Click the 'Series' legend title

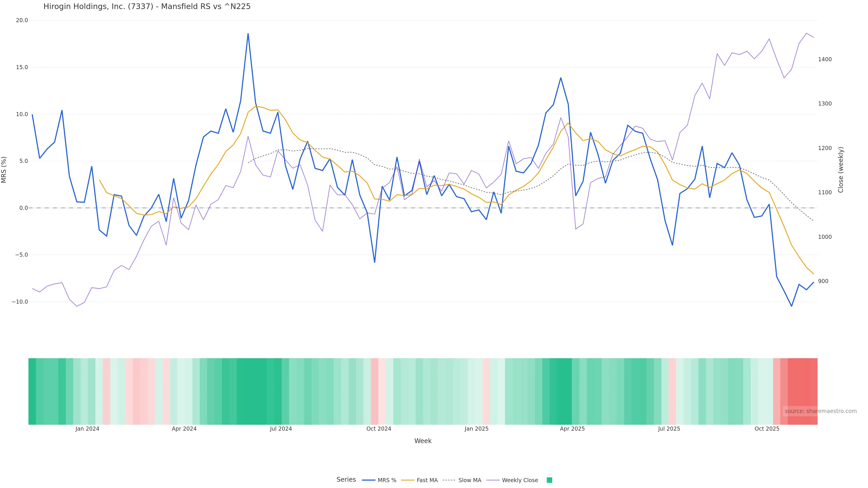point(346,480)
